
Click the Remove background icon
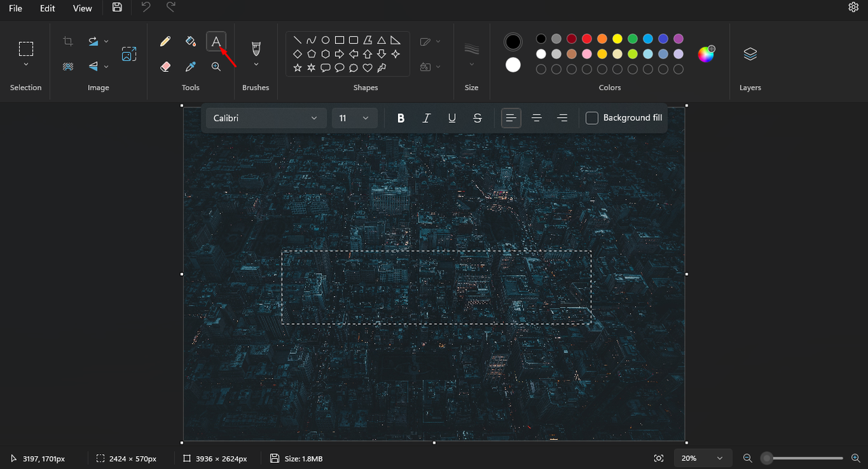68,66
